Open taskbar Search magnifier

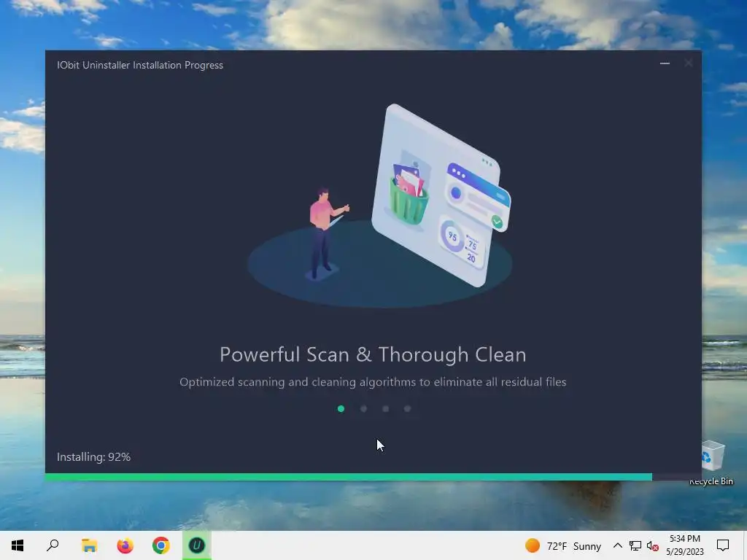click(53, 545)
